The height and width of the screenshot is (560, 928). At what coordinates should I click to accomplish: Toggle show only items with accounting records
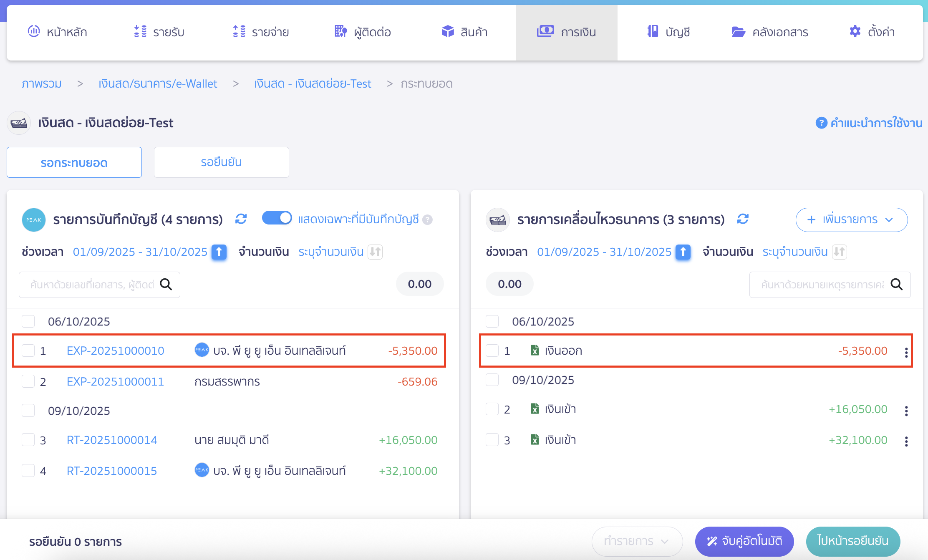coord(277,218)
